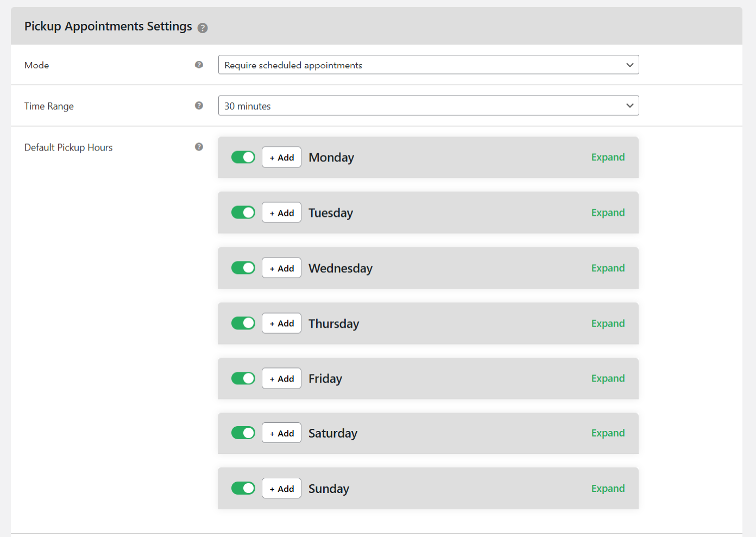Expand Wednesday's schedule details

click(x=607, y=267)
